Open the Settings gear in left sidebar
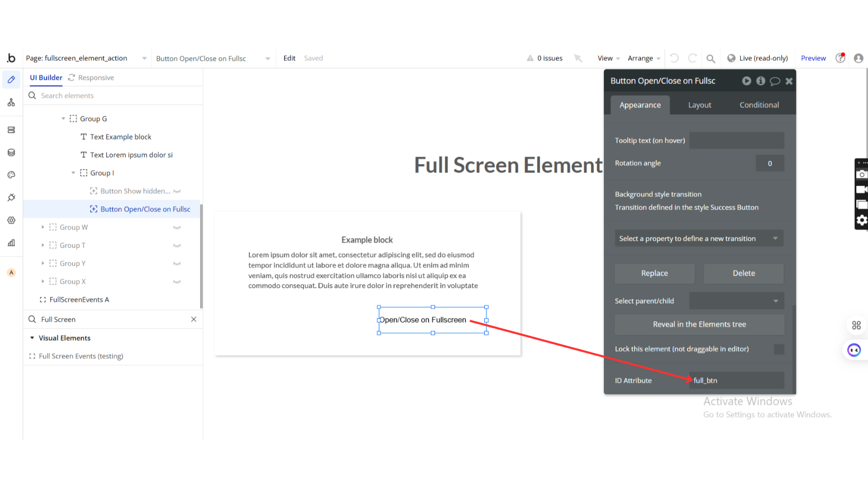The width and height of the screenshot is (868, 489). pos(11,220)
